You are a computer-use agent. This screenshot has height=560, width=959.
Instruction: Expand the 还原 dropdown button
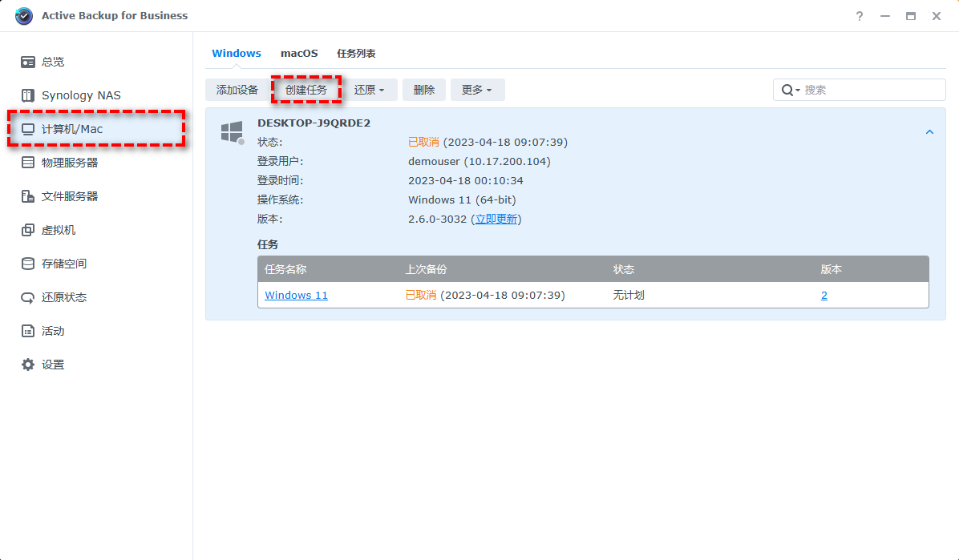click(370, 90)
